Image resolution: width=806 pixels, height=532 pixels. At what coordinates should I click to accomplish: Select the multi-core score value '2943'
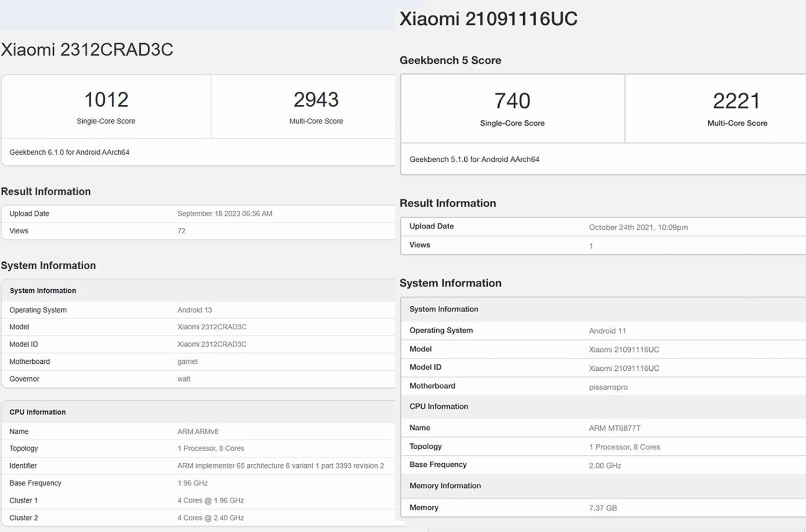click(316, 99)
